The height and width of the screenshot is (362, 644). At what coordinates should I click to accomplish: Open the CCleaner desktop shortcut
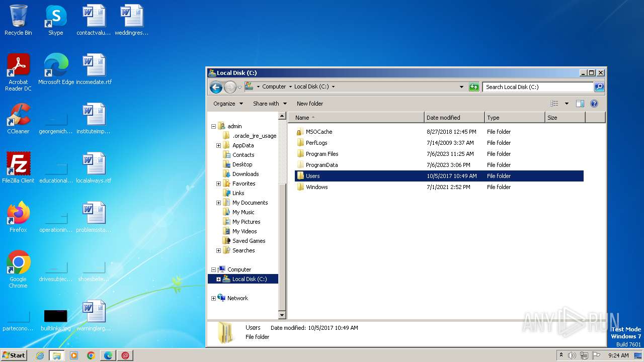coord(18,119)
